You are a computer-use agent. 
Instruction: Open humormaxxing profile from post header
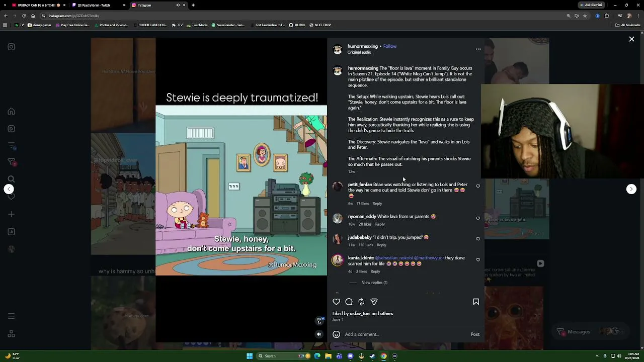point(362,46)
